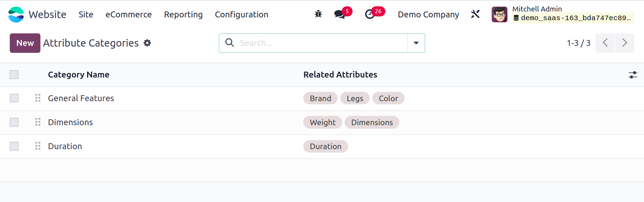
Task: Click the Website app logo icon
Action: 16,15
